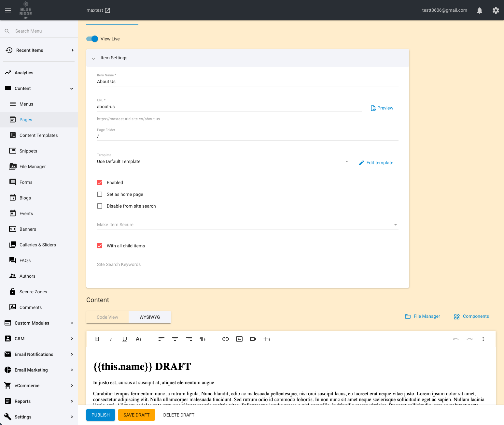Open the Template dropdown

[x=223, y=162]
